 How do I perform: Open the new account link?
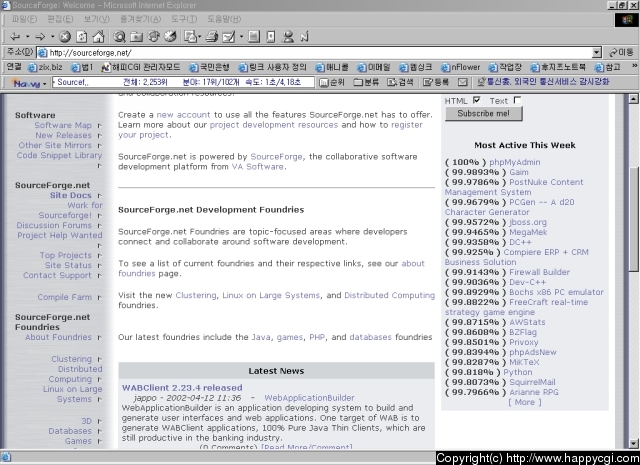[183, 115]
